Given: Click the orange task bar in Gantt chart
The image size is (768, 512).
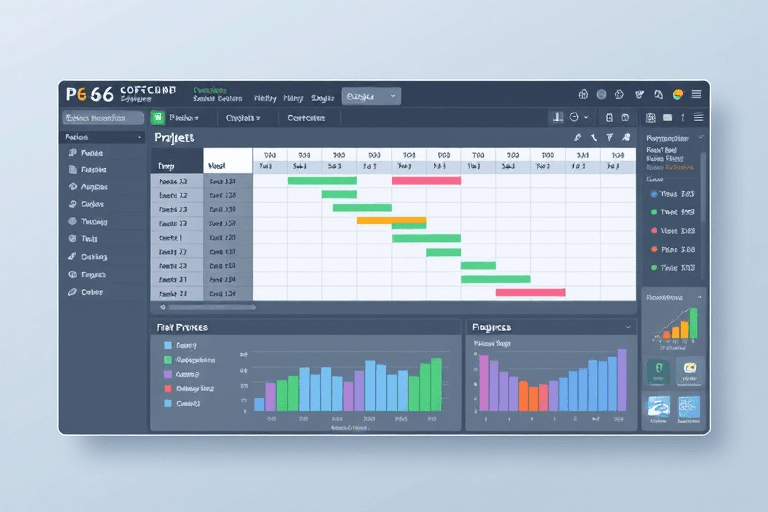Looking at the screenshot, I should [x=391, y=220].
